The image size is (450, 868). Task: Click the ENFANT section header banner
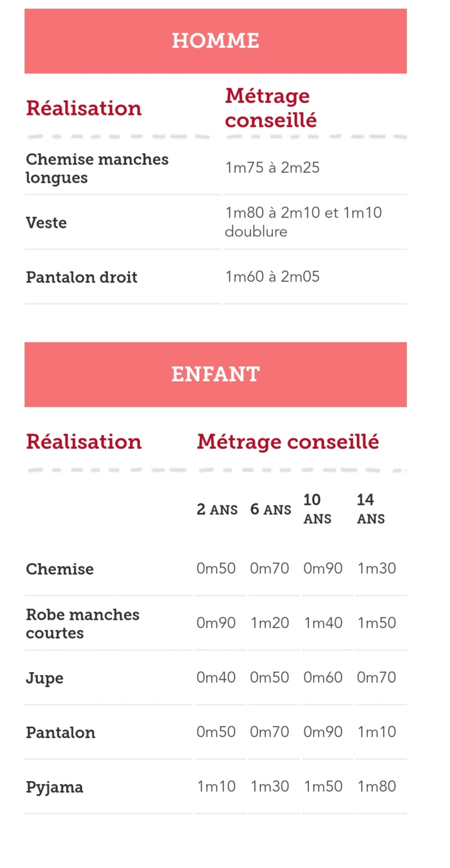215,374
